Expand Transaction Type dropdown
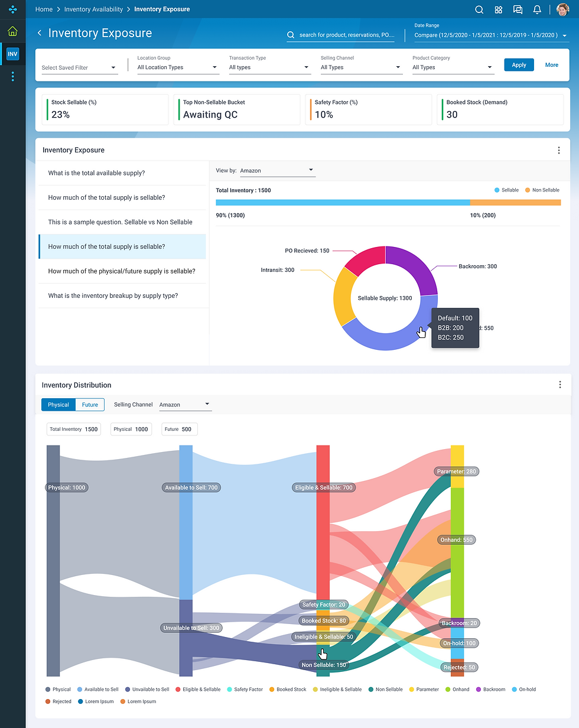 (269, 67)
